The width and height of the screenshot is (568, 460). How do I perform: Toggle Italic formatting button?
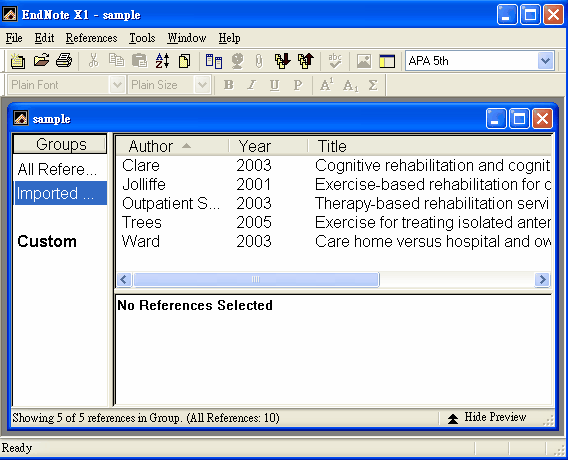[x=251, y=85]
